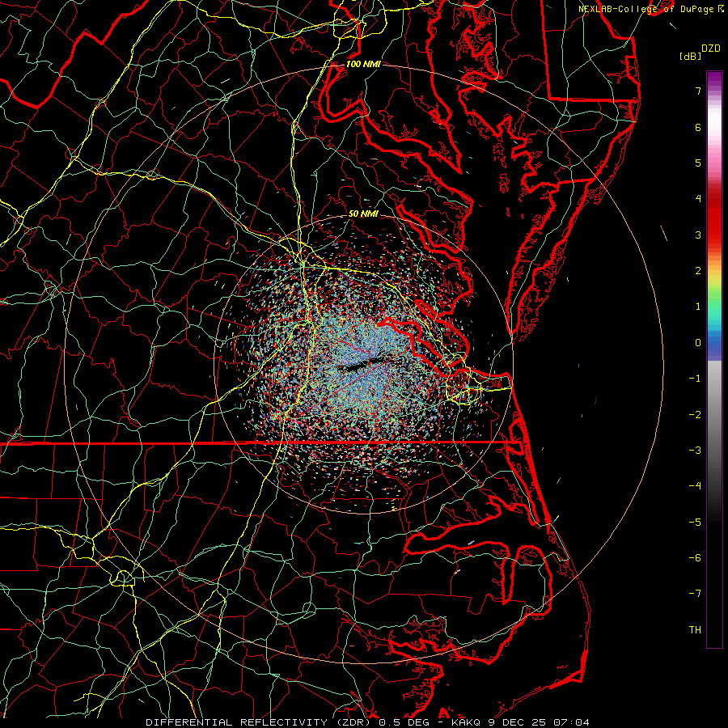Screen dimensions: 728x728
Task: Pick the red color band beside 3 dB
Action: (714, 235)
